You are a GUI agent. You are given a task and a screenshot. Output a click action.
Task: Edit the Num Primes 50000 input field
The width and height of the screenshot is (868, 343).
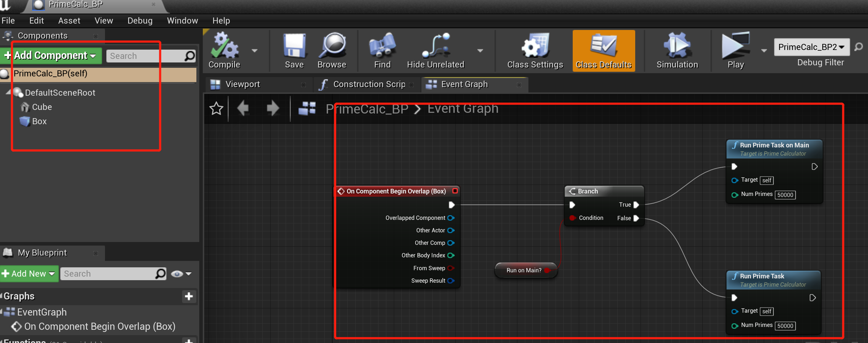785,195
